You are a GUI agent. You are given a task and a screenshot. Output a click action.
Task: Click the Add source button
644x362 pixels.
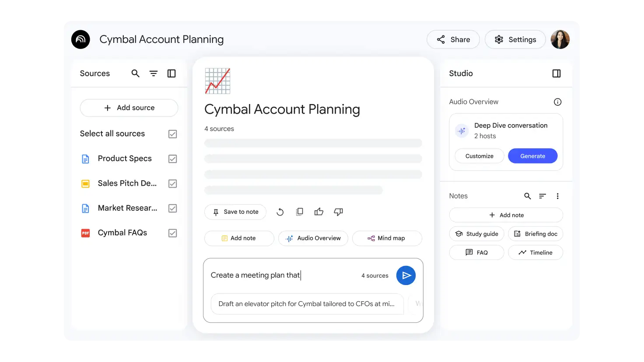129,108
